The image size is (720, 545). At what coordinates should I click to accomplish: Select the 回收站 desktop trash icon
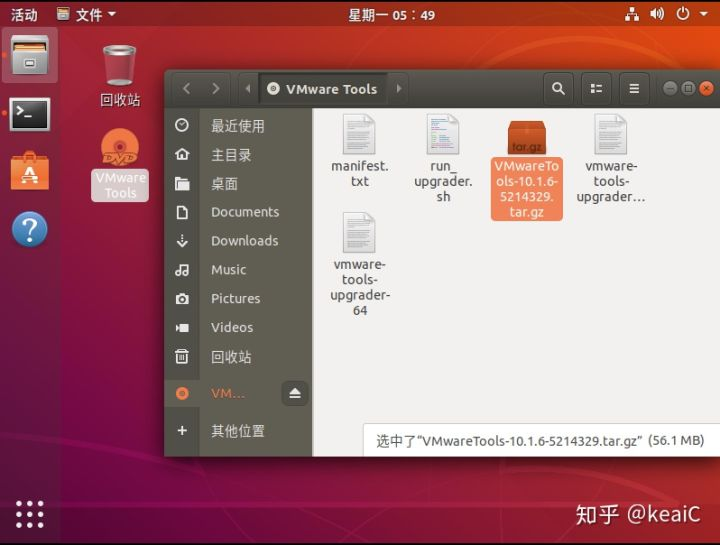click(x=120, y=76)
